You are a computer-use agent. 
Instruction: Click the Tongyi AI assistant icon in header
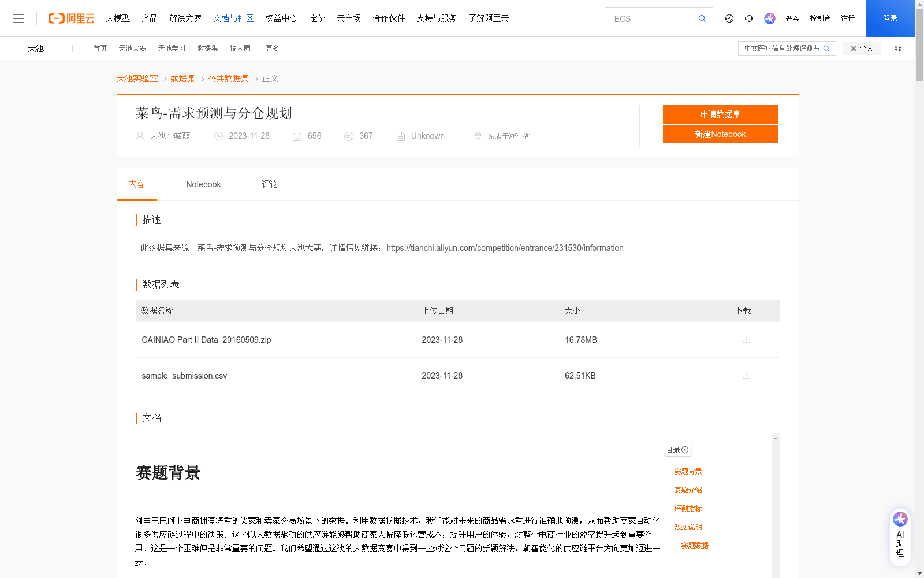(769, 18)
